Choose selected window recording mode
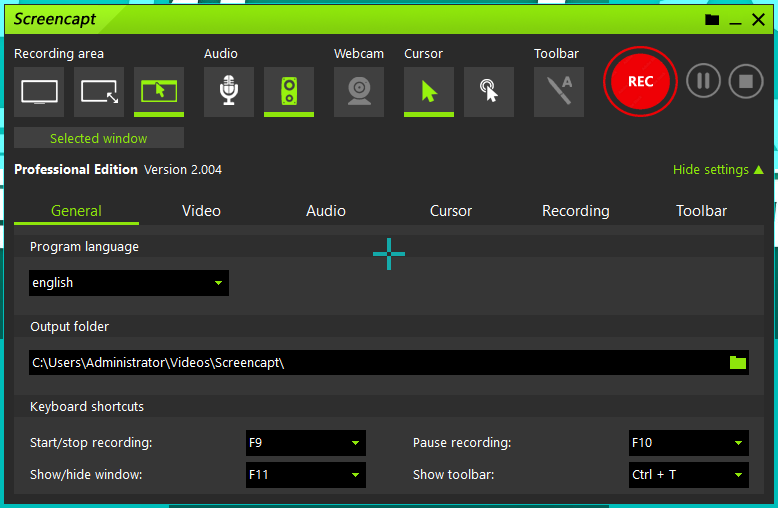This screenshot has width=778, height=508. coord(159,92)
